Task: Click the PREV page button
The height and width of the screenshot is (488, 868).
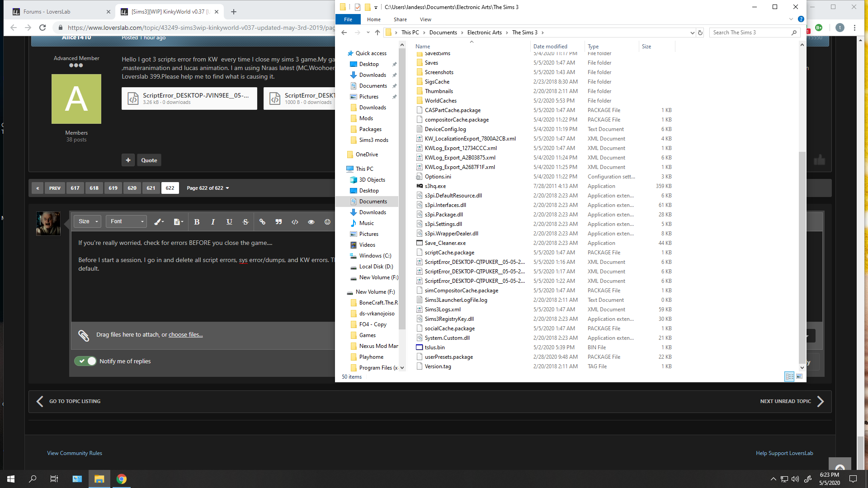Action: click(x=55, y=188)
